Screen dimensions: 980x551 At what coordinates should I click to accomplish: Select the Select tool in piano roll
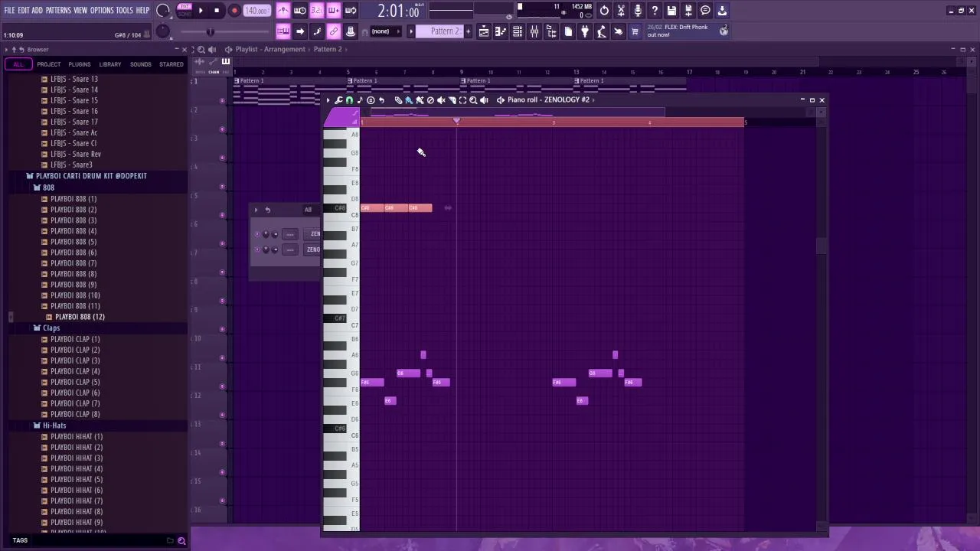tap(462, 100)
